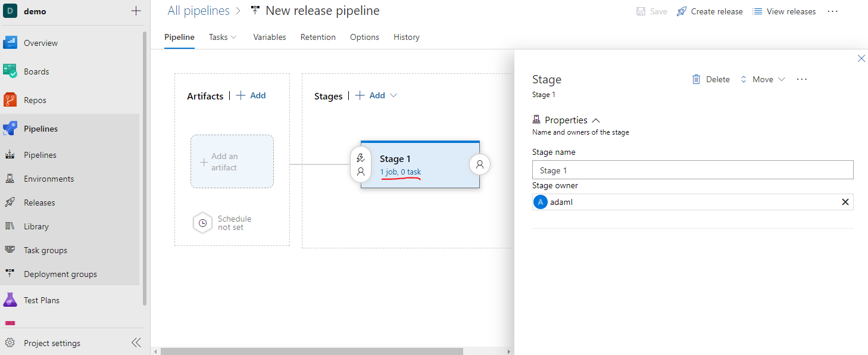Viewport: 868px width, 355px height.
Task: Open post-deployment conditions on Stage 1
Action: 480,164
